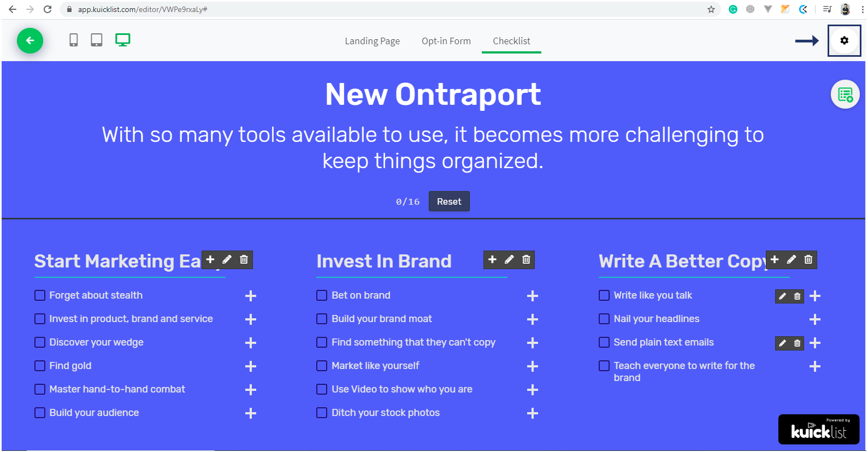Click plus next to 'Forget about stealth'
This screenshot has height=452, width=868.
tap(251, 296)
